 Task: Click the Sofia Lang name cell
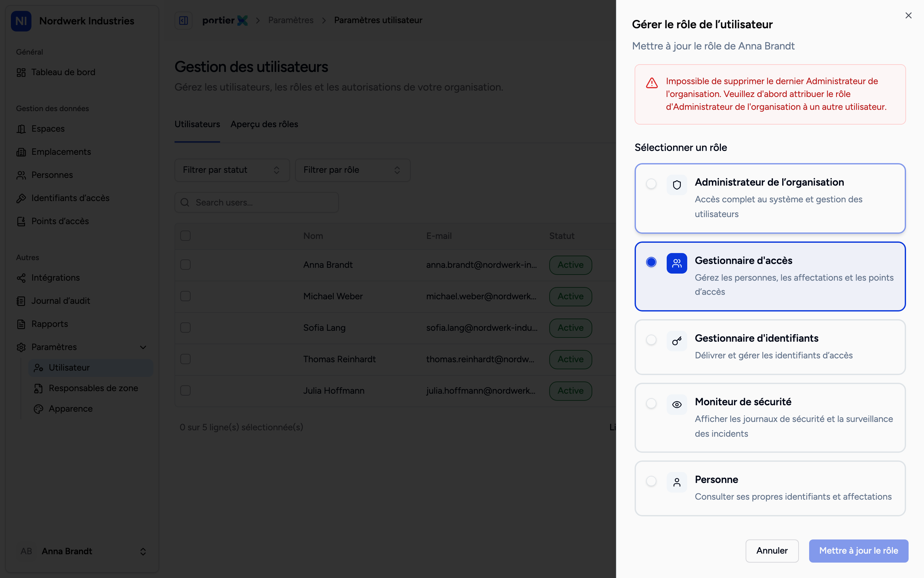[x=324, y=328]
